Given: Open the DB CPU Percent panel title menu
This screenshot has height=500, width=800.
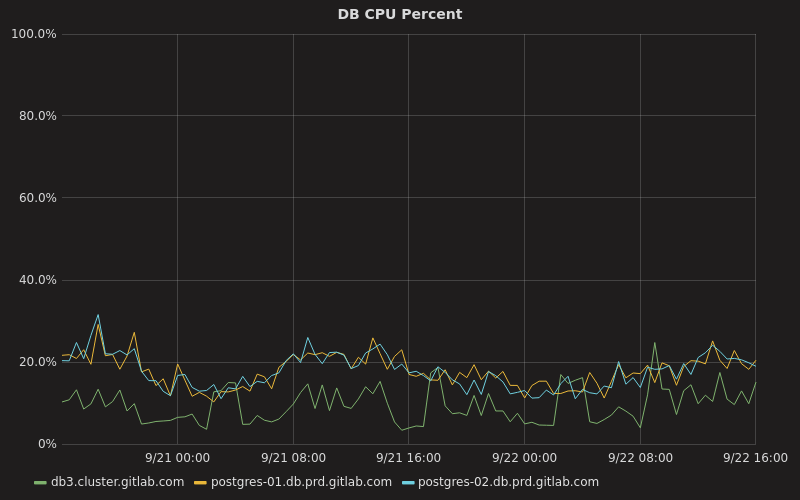Looking at the screenshot, I should click(400, 14).
